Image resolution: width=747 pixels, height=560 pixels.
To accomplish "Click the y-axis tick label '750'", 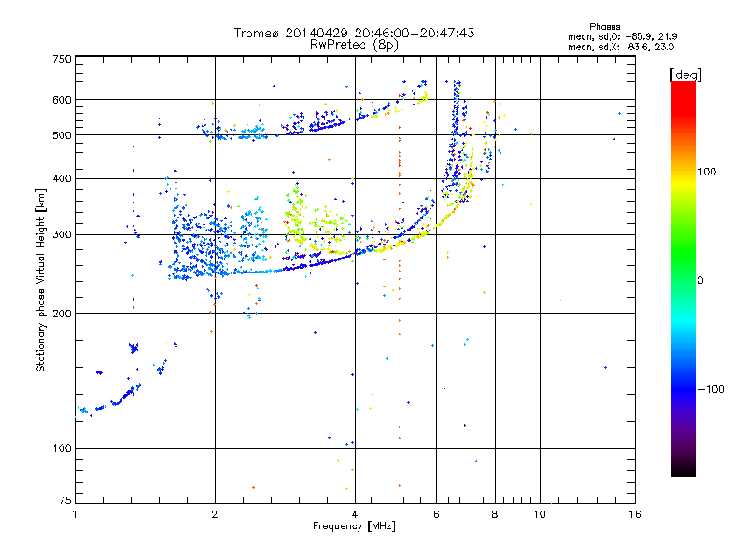I will pyautogui.click(x=63, y=59).
